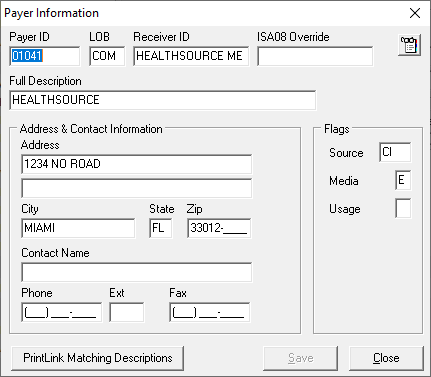Click the Close button
The height and width of the screenshot is (377, 431).
click(386, 358)
